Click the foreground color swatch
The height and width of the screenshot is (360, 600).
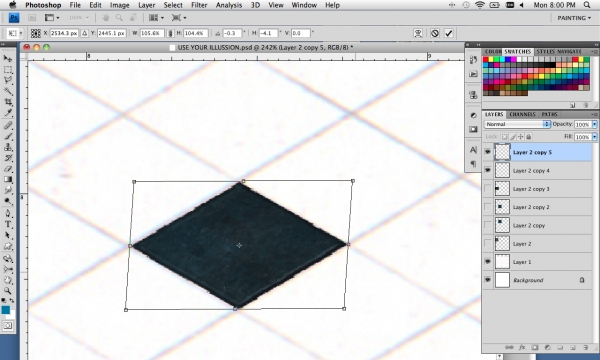[x=5, y=310]
